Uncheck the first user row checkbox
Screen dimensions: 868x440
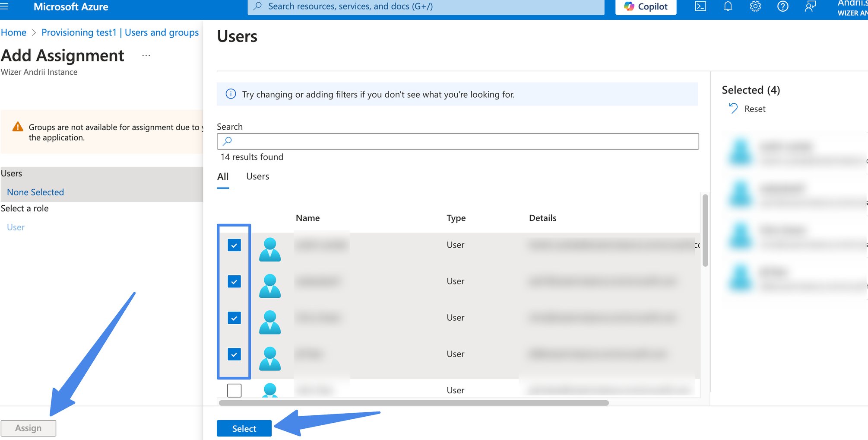(234, 245)
